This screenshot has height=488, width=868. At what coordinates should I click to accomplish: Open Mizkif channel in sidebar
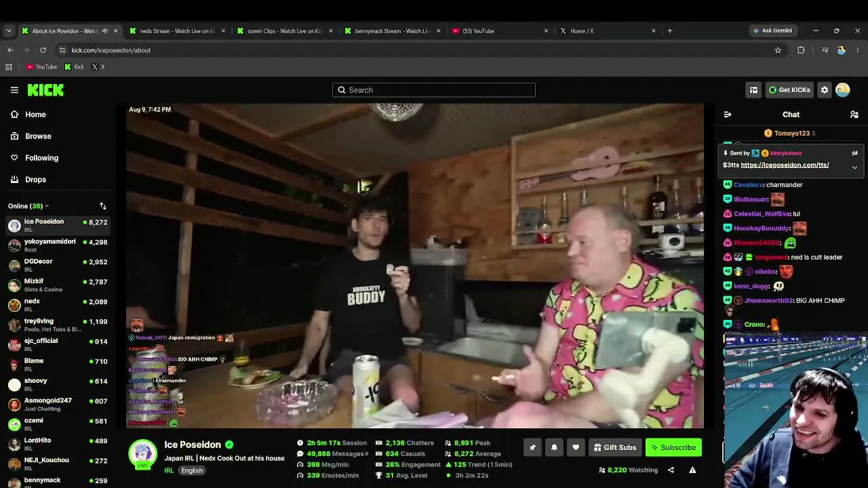point(58,285)
